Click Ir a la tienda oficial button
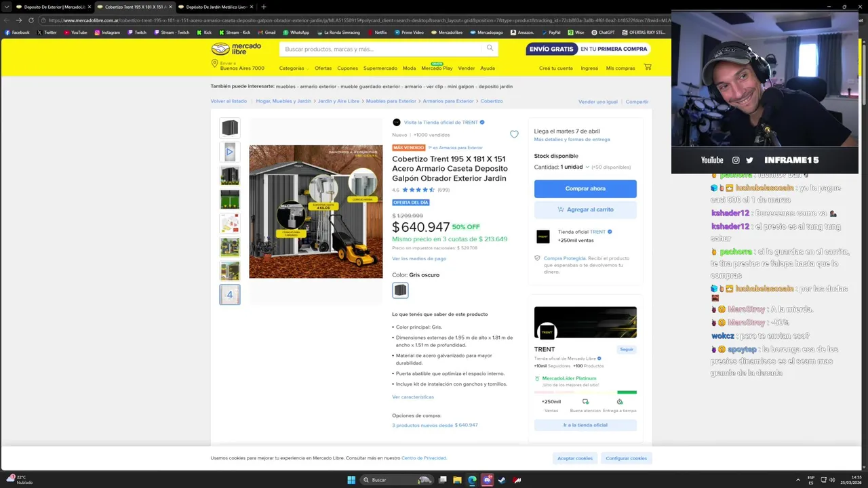 [x=585, y=425]
